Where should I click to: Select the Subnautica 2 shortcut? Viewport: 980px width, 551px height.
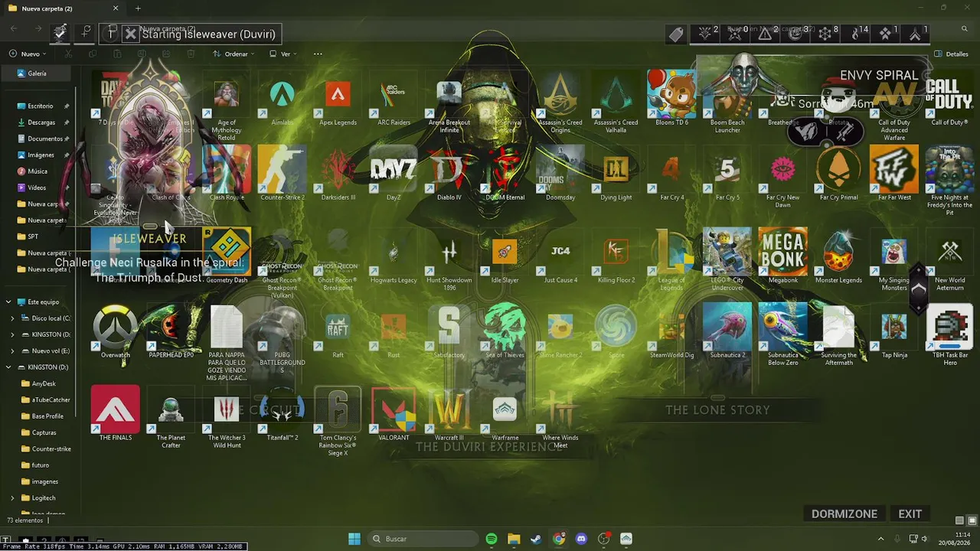(x=727, y=332)
